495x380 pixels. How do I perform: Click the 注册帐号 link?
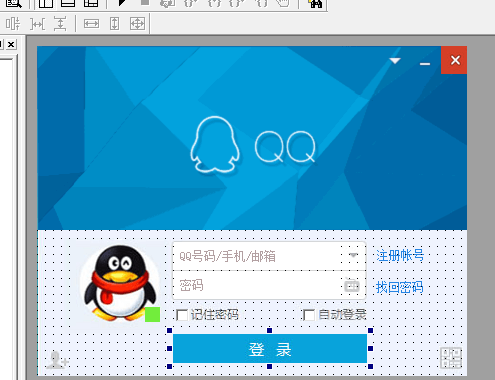click(x=400, y=256)
